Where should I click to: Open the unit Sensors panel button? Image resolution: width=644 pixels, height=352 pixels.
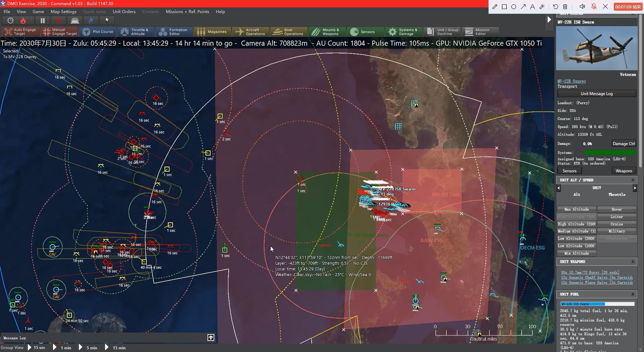click(569, 171)
